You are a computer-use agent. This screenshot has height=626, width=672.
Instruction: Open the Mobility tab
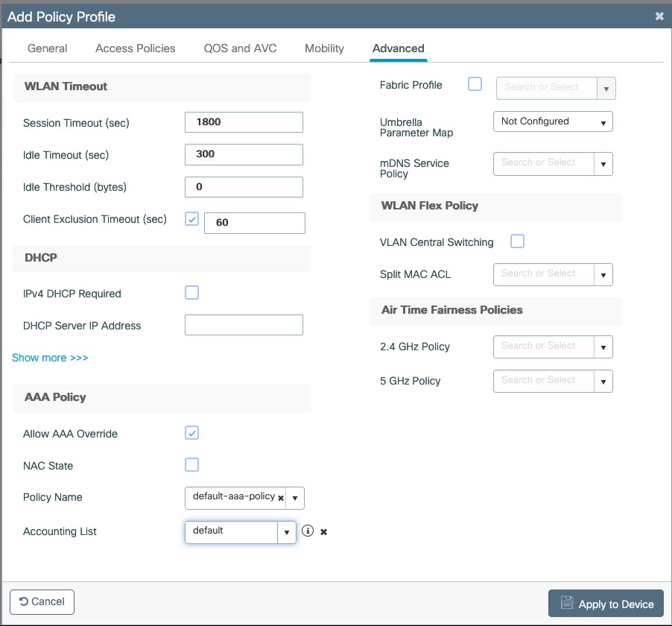coord(323,48)
